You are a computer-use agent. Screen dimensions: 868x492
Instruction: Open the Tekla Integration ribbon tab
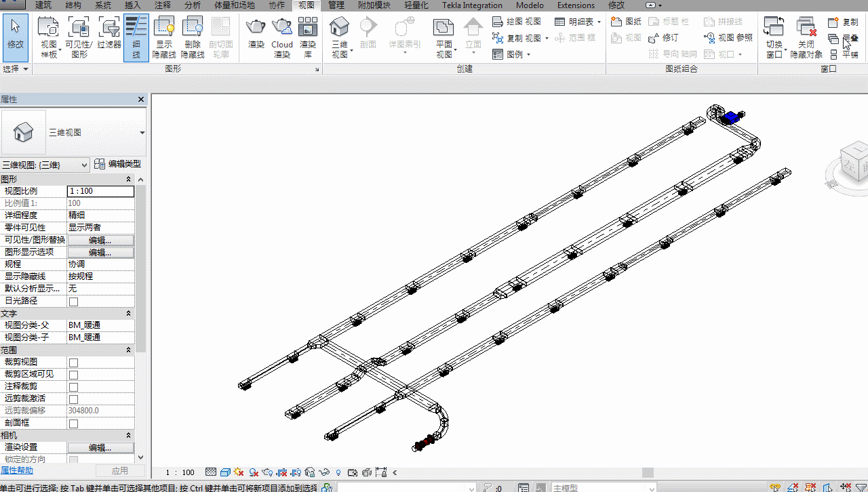(x=472, y=5)
